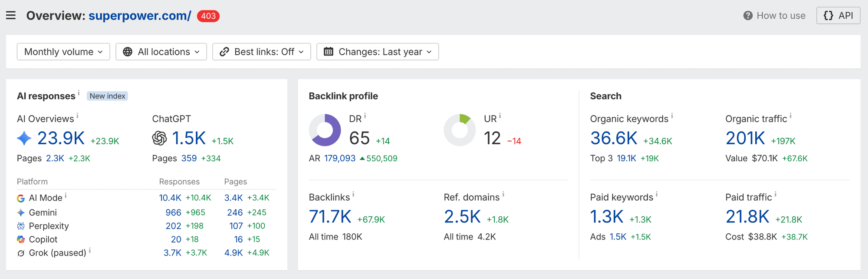Open ChatGPT Pages 359 value
868x279 pixels.
click(189, 159)
